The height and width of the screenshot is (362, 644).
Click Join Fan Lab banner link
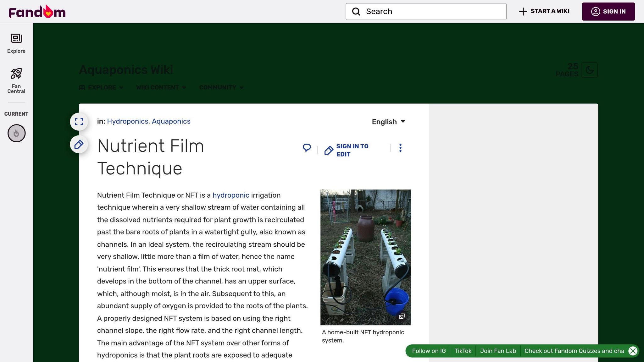498,351
